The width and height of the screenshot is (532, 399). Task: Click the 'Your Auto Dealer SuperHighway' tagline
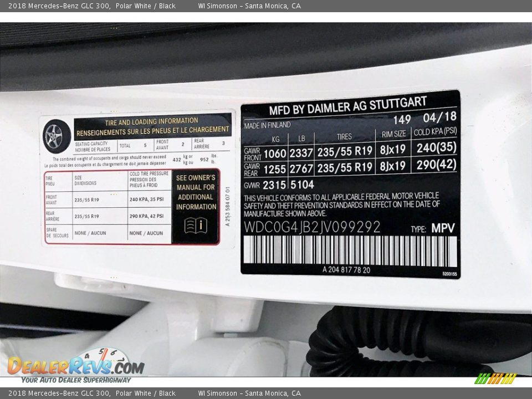tap(76, 380)
